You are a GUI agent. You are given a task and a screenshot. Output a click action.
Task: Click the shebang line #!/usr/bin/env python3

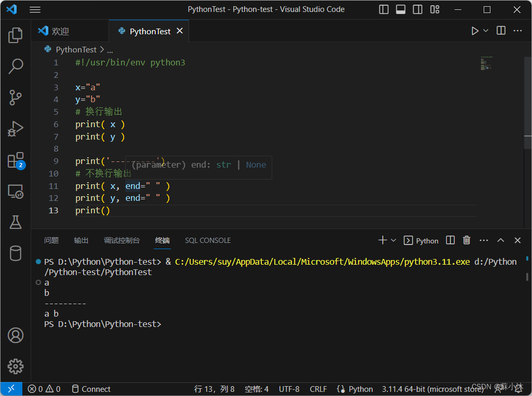tap(130, 63)
